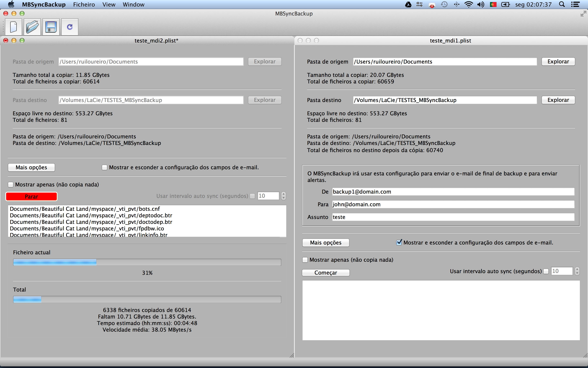
Task: Click the De email field backup1@domain.com
Action: coord(453,192)
